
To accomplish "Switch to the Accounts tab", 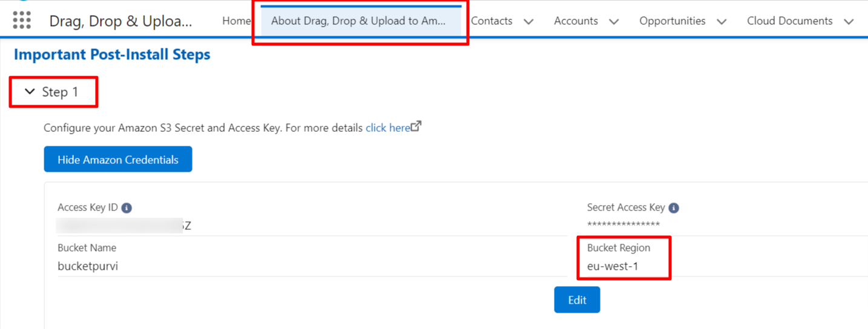I will coord(576,21).
